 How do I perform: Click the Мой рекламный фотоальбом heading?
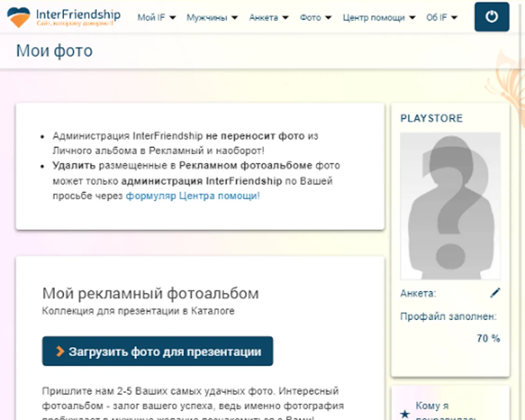coord(151,293)
